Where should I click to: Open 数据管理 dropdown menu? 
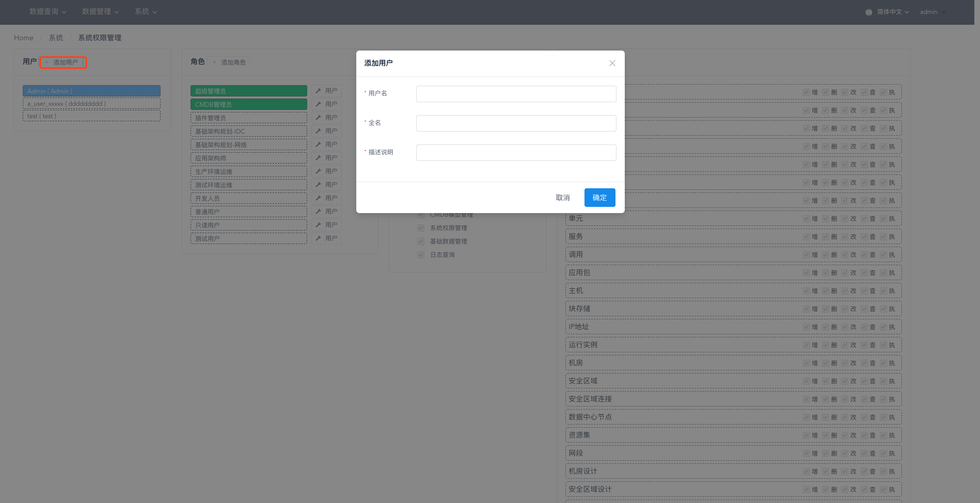pos(100,12)
